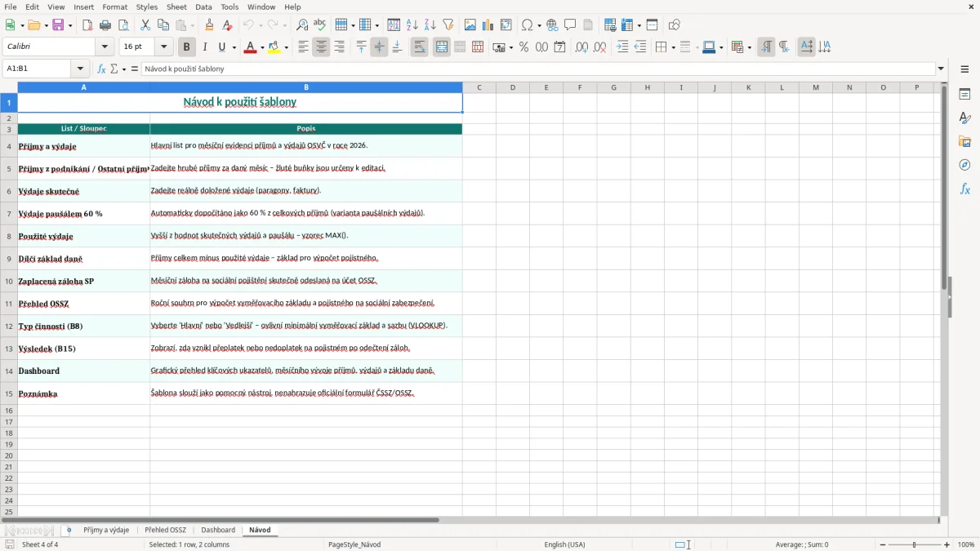Image resolution: width=980 pixels, height=551 pixels.
Task: Open the Format menu
Action: (114, 7)
